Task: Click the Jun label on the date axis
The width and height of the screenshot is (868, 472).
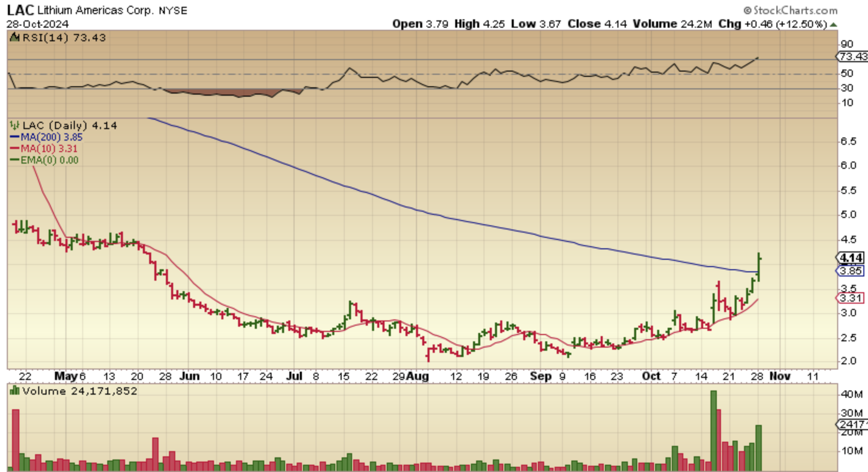Action: click(189, 376)
